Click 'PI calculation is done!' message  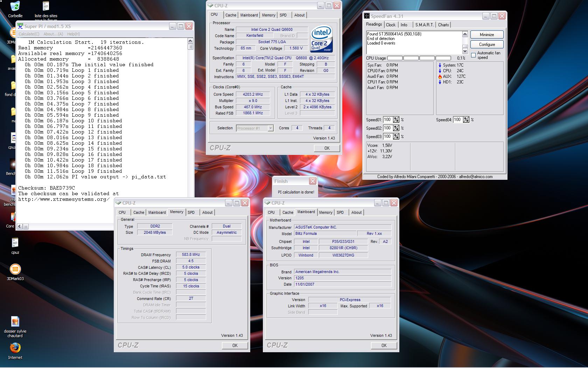click(x=296, y=192)
